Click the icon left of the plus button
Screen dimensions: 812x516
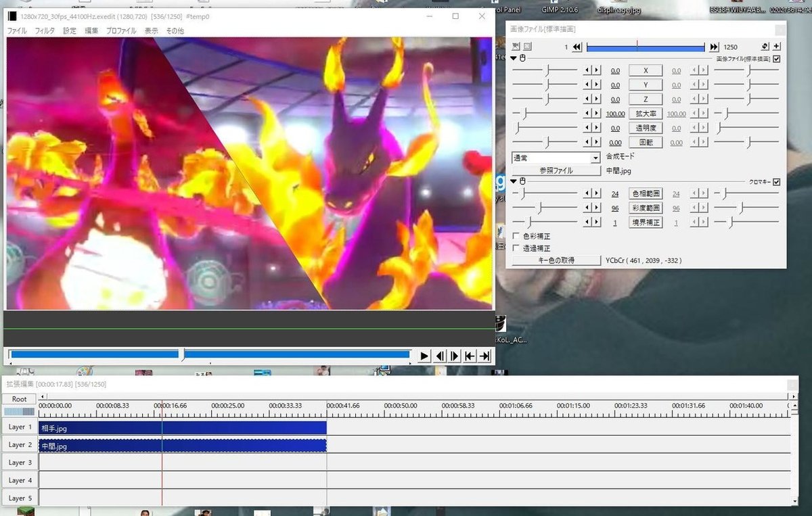[x=765, y=46]
